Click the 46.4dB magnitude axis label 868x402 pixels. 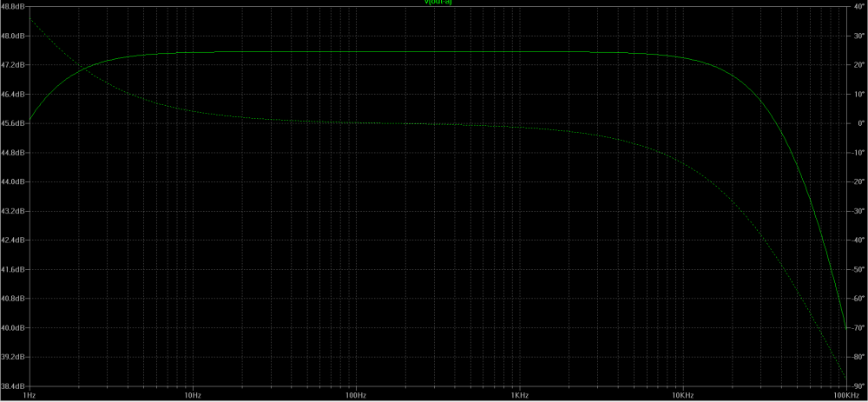pos(14,94)
